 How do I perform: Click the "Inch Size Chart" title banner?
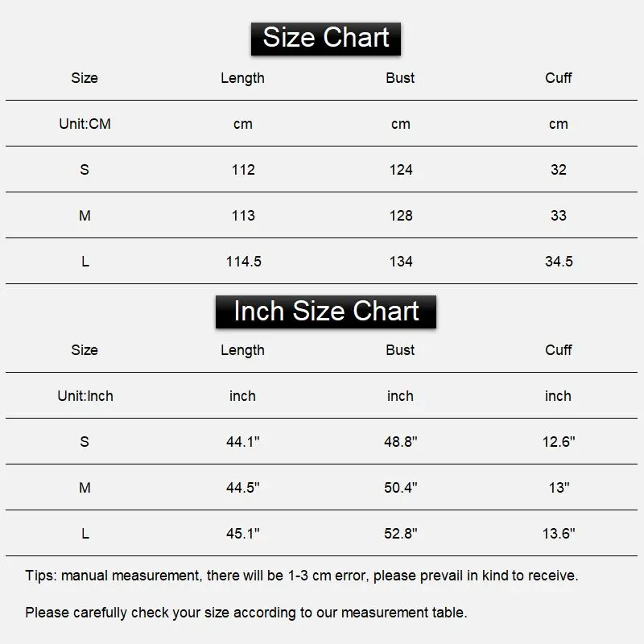(x=326, y=312)
